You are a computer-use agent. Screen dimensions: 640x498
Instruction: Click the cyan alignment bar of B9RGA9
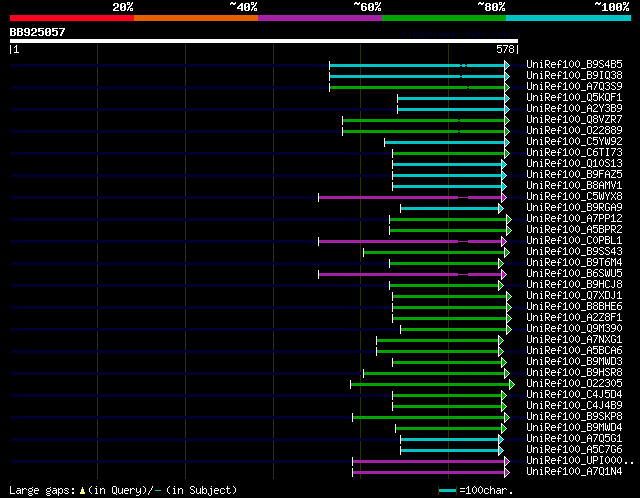coord(452,209)
